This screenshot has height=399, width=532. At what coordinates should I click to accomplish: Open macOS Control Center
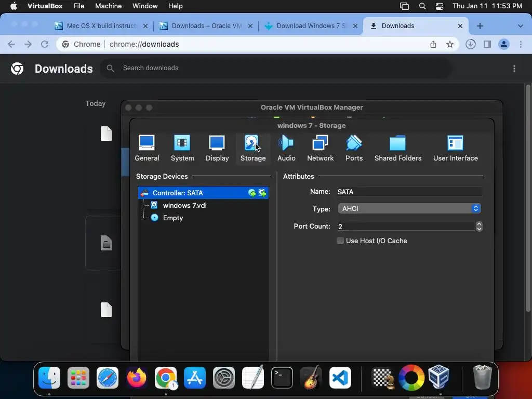(x=440, y=6)
